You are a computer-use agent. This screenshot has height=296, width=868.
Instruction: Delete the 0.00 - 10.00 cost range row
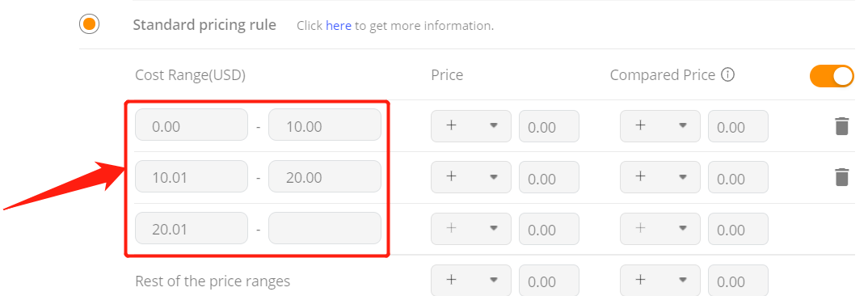[x=841, y=126]
